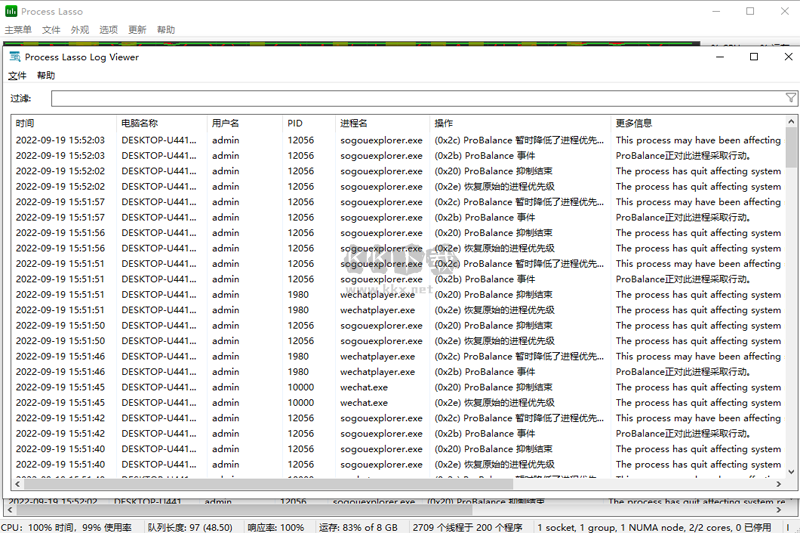Select the 15:51:51 wechatplayer.exe 恢复原始的进程优先级 row
The height and width of the screenshot is (533, 800).
click(398, 310)
